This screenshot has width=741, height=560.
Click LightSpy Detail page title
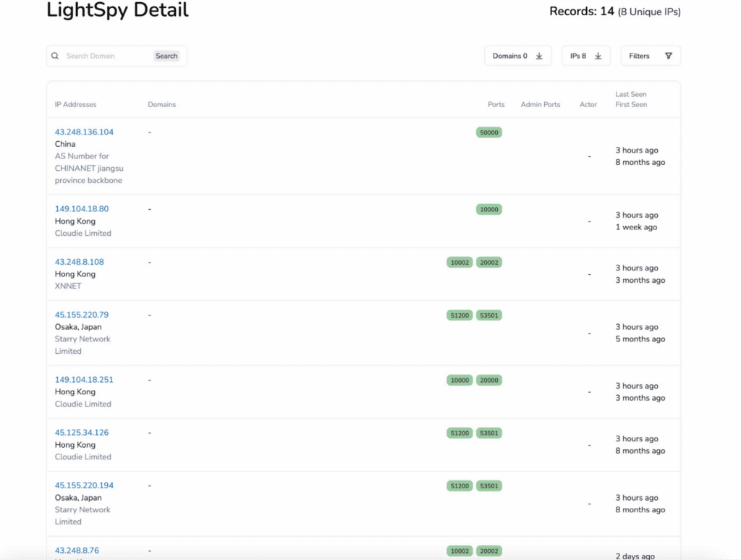click(x=117, y=10)
